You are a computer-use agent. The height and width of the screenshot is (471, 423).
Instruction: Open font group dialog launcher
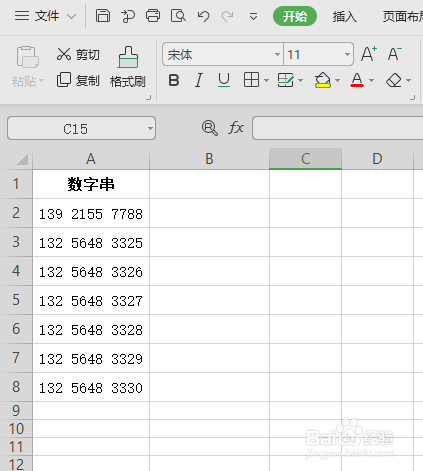click(x=413, y=98)
